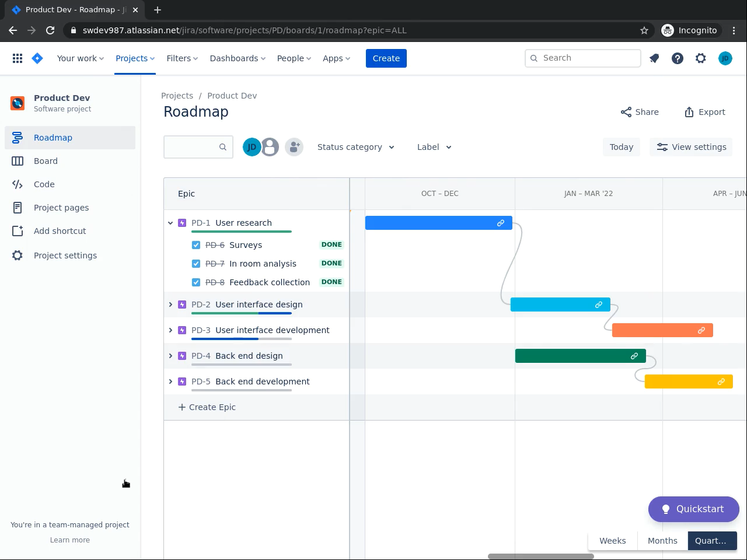Click the Product Dev project avatar
This screenshot has width=747, height=560.
pos(18,103)
